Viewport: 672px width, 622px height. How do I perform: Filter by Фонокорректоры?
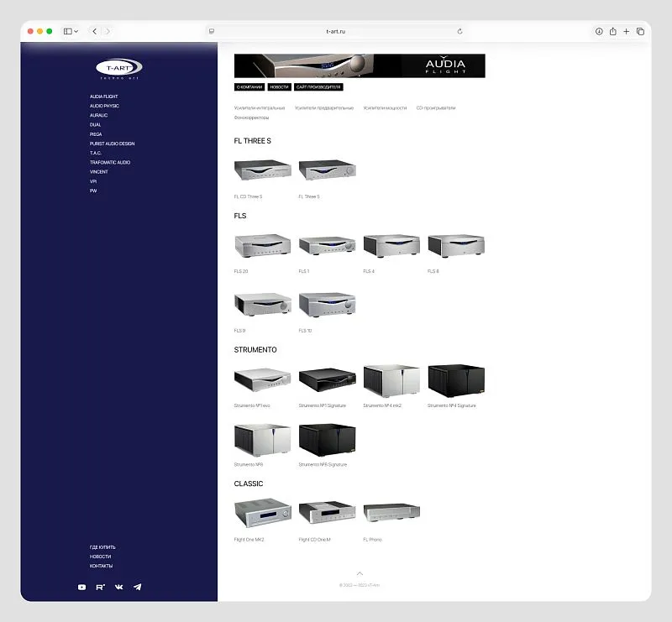click(x=251, y=118)
